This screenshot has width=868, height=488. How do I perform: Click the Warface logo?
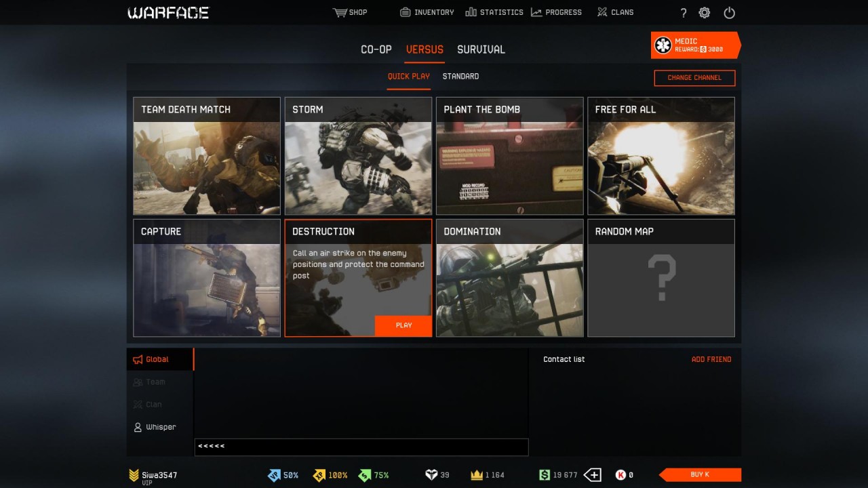pyautogui.click(x=168, y=13)
